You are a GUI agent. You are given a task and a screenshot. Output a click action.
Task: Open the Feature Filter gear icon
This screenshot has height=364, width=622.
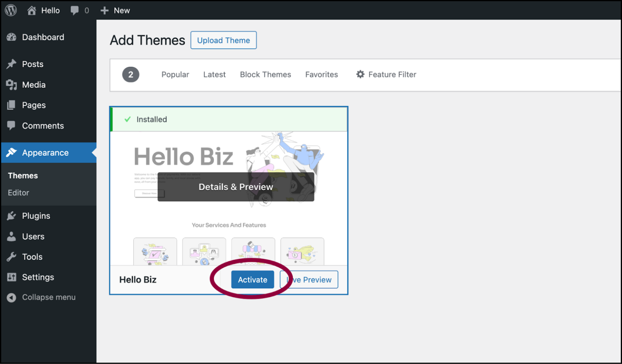(360, 74)
